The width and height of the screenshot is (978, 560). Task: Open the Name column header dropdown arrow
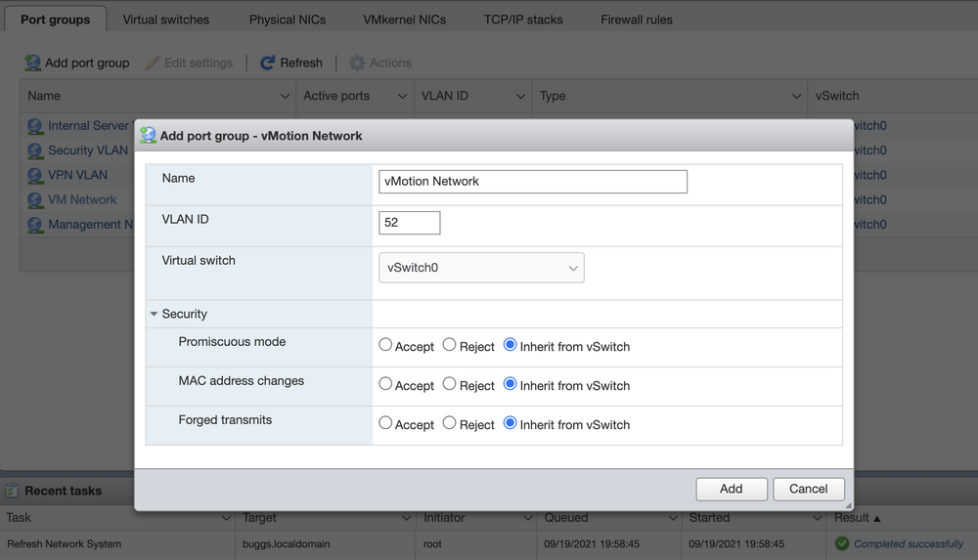[x=285, y=96]
